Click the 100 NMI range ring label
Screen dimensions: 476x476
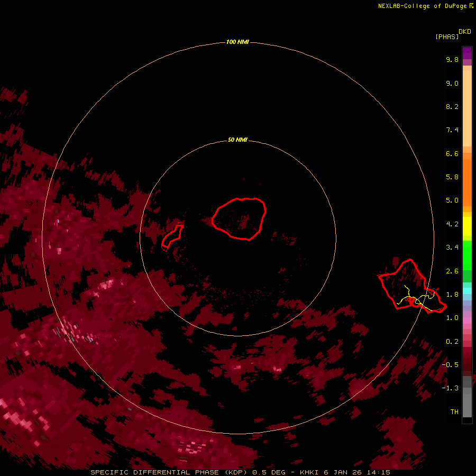click(x=237, y=42)
